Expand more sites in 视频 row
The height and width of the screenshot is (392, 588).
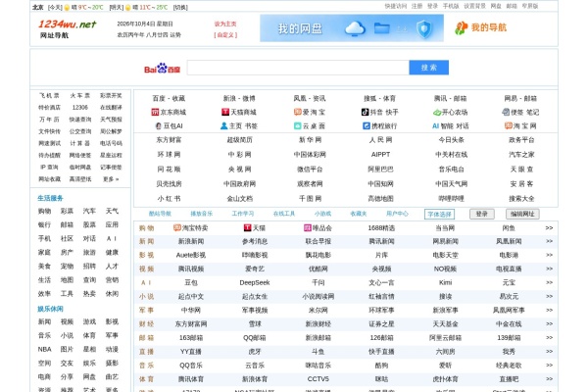click(549, 269)
